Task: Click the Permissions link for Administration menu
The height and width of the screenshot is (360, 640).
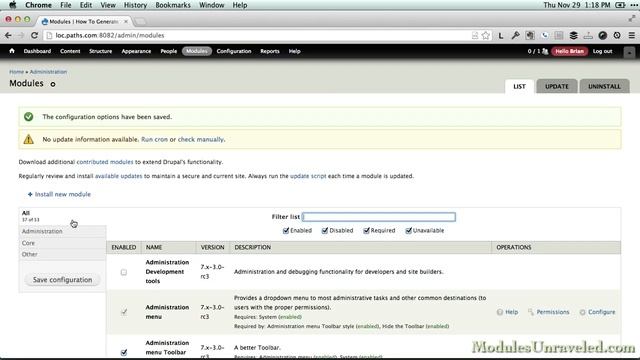Action: pos(553,312)
